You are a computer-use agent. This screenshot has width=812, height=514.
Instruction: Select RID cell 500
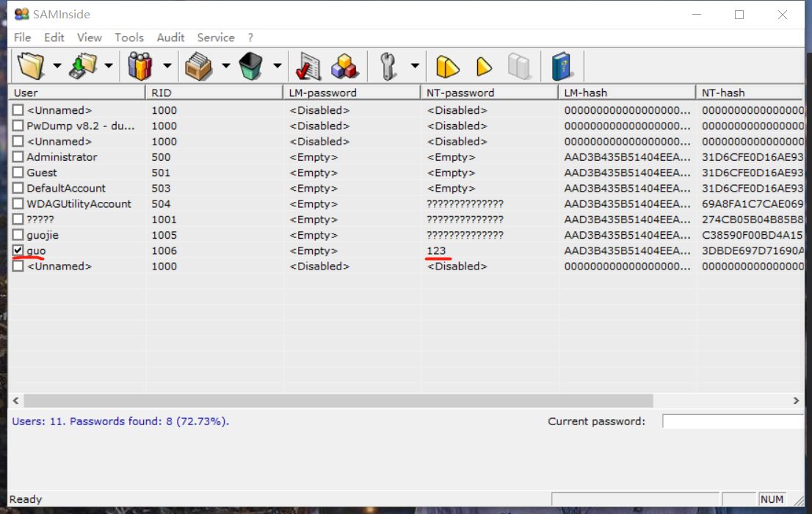coord(161,157)
